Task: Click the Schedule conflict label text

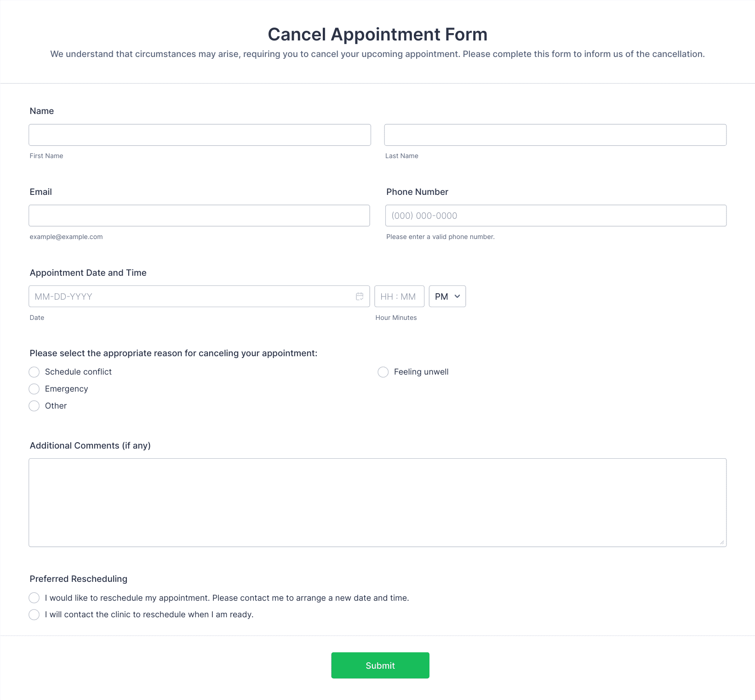Action: tap(78, 372)
